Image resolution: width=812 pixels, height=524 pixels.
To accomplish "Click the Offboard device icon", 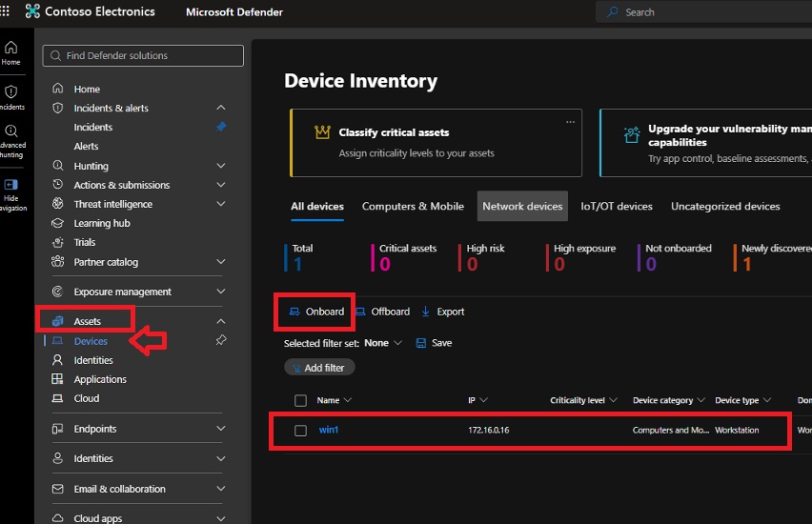I will (x=360, y=312).
